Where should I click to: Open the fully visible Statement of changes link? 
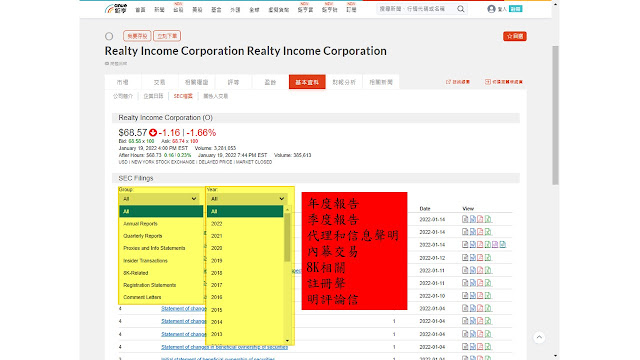click(x=224, y=347)
